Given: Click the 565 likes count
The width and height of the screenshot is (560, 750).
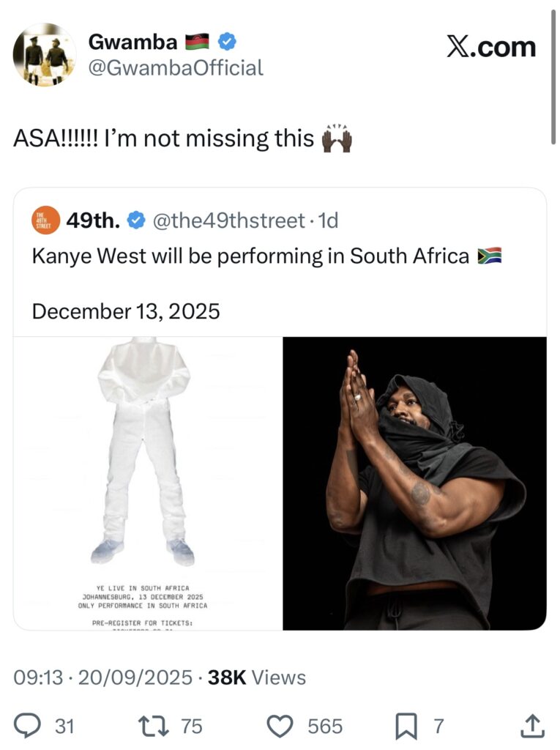Looking at the screenshot, I should pos(325,726).
